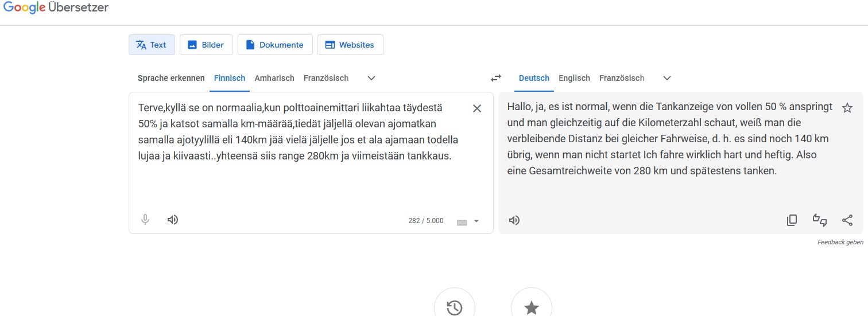This screenshot has height=316, width=868.
Task: Open the translation history (Verlauf)
Action: (454, 307)
